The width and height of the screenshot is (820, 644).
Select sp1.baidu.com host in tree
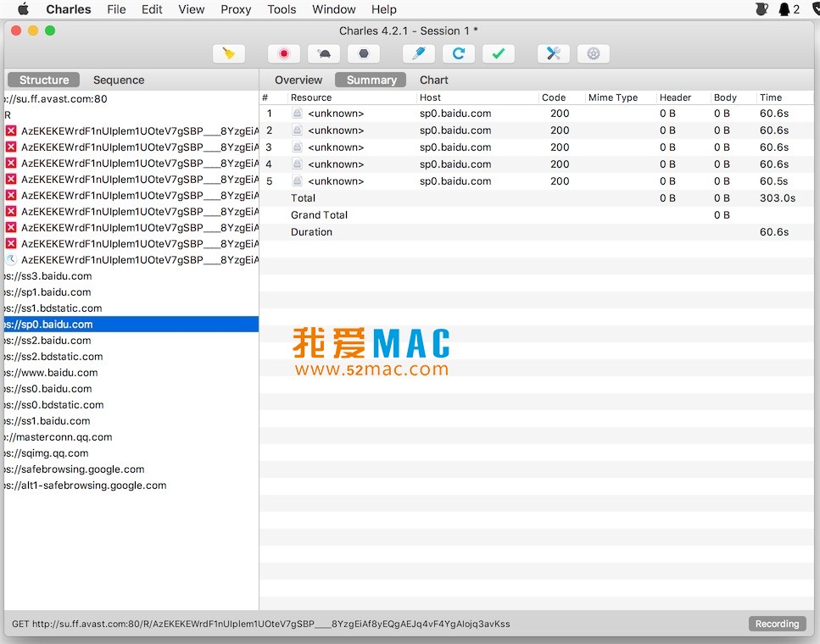pos(47,292)
